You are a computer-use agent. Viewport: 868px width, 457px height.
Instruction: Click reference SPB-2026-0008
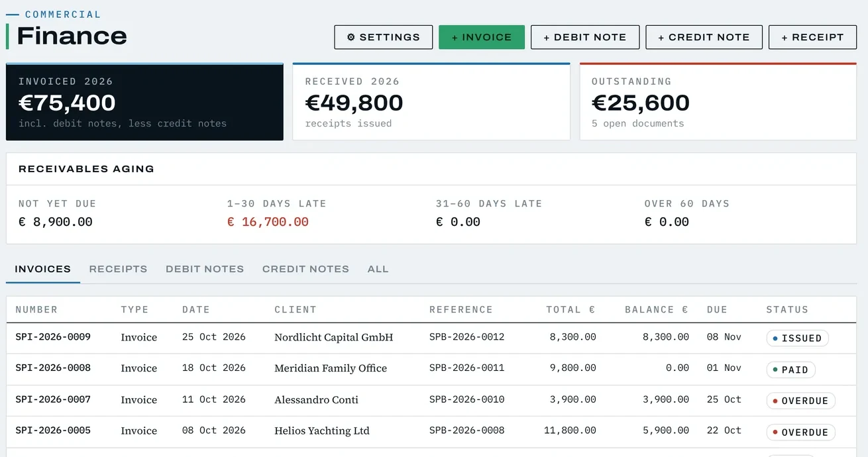pos(467,431)
